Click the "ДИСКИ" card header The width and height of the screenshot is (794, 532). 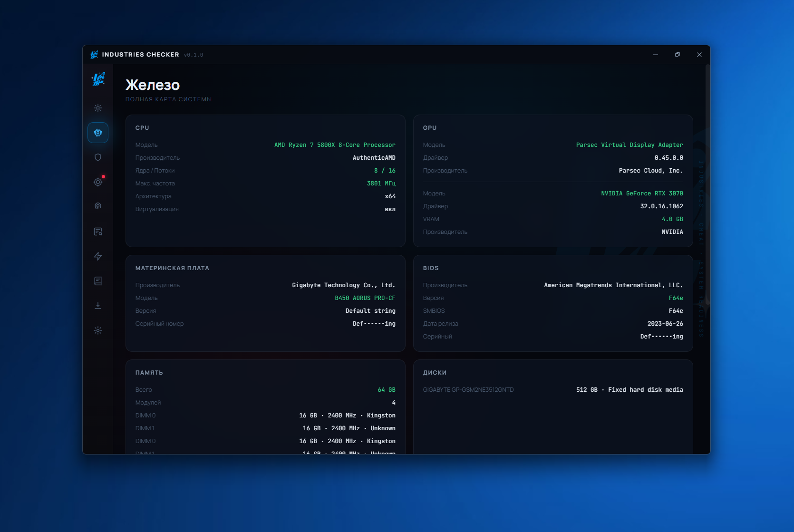click(435, 373)
